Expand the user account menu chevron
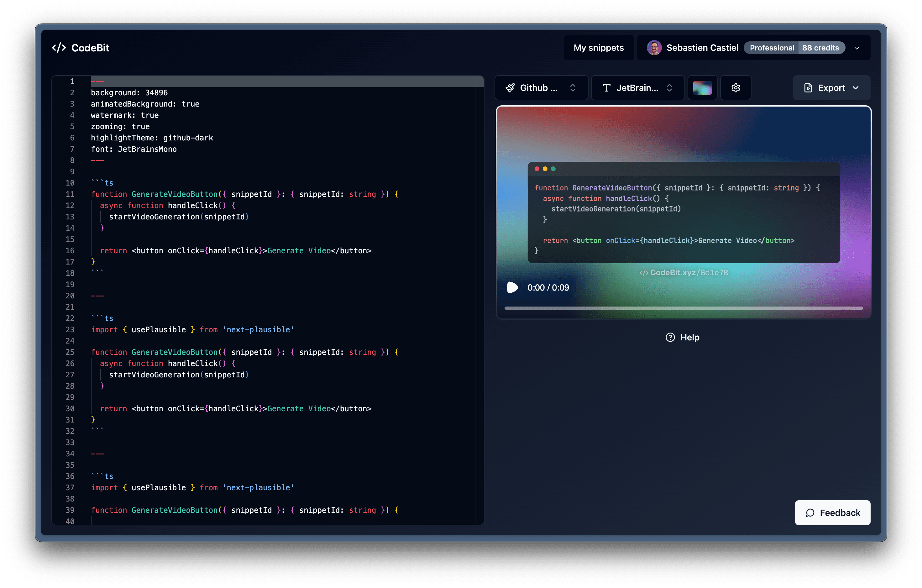Viewport: 922px width, 588px height. tap(857, 48)
